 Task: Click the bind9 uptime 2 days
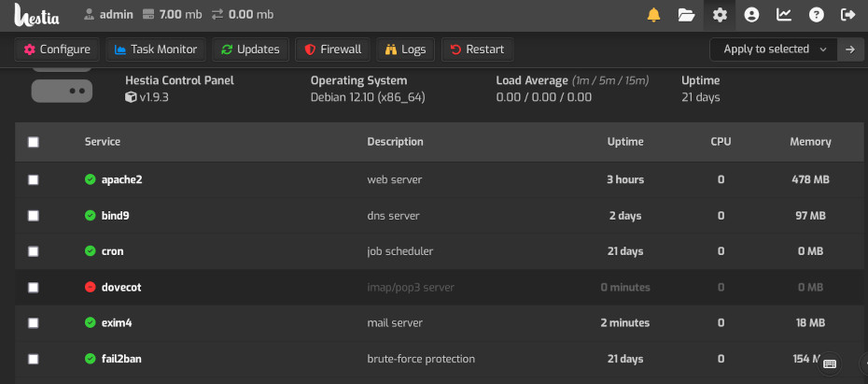[625, 216]
